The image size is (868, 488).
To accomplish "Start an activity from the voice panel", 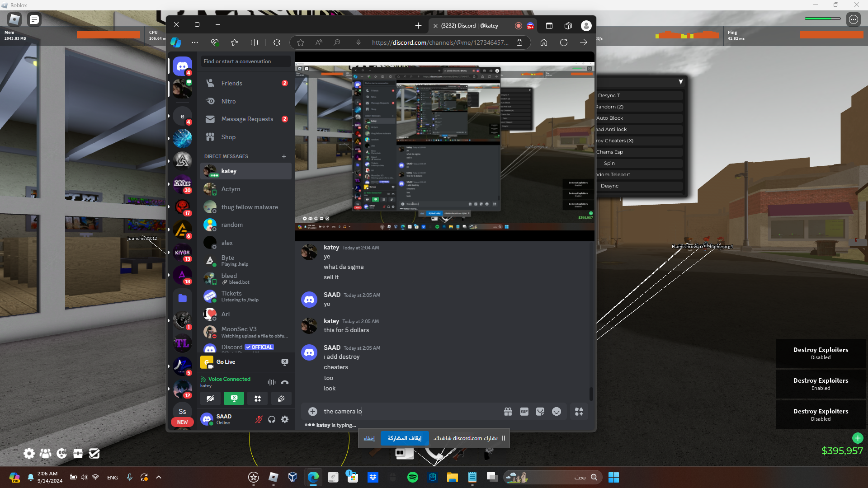I will [258, 399].
